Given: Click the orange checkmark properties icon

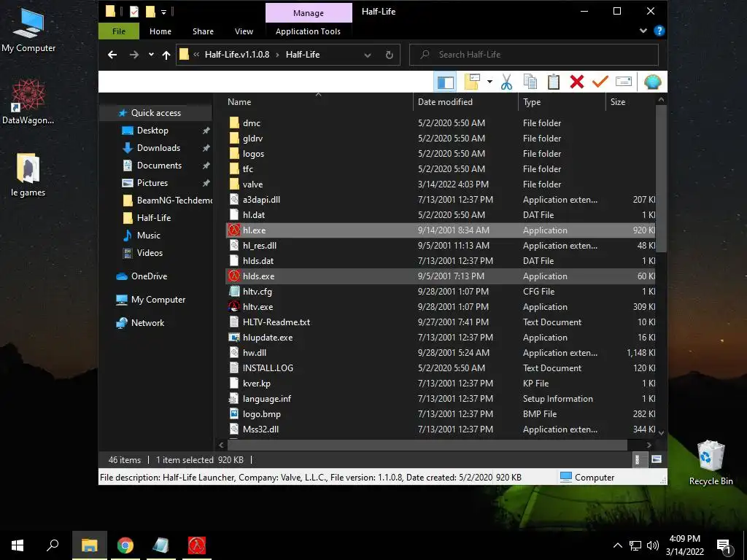Looking at the screenshot, I should (x=600, y=82).
